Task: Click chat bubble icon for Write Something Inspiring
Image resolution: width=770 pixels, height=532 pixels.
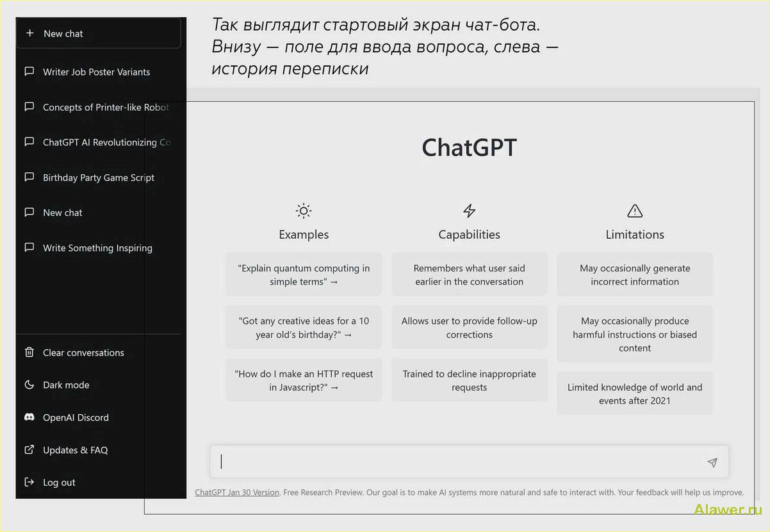Action: click(29, 248)
